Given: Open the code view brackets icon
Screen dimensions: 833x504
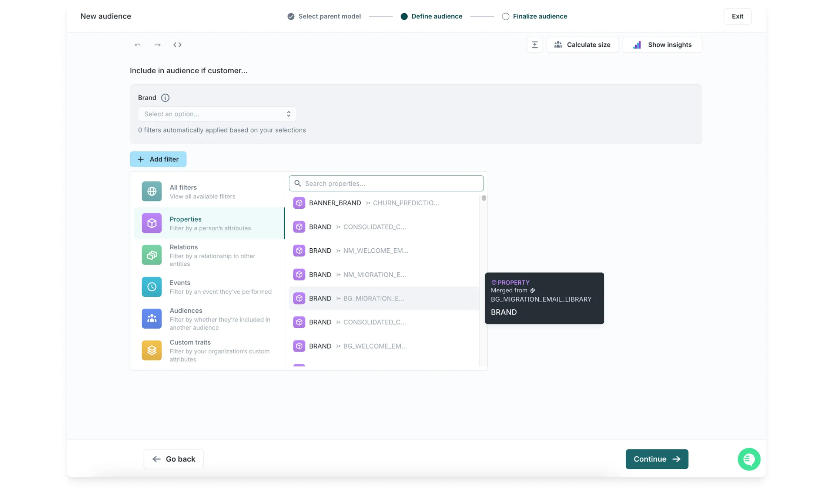Looking at the screenshot, I should 177,45.
